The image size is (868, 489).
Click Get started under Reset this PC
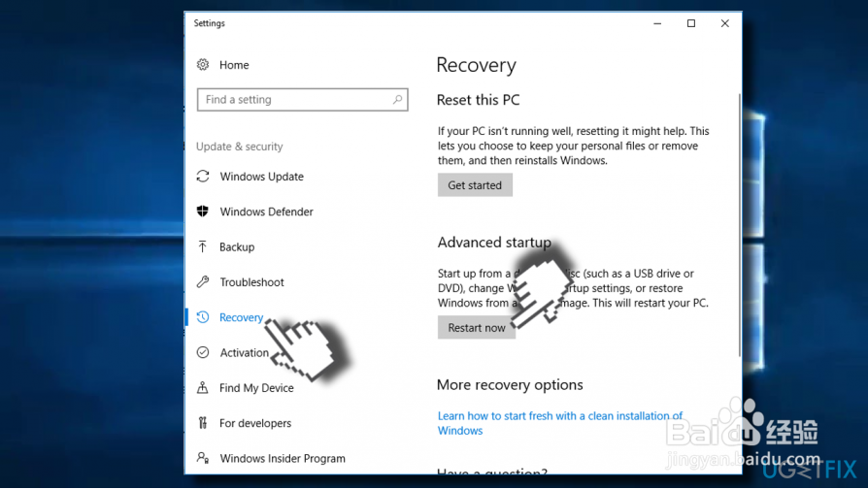tap(475, 185)
